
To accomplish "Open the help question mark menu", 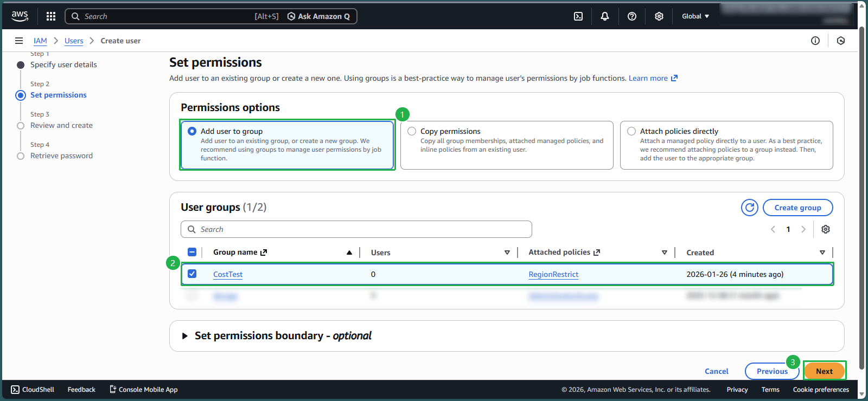I will [632, 16].
